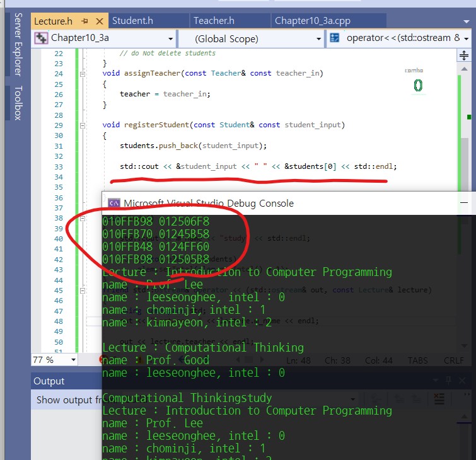The width and height of the screenshot is (476, 460).
Task: Open the Toolbox side panel
Action: pyautogui.click(x=18, y=102)
